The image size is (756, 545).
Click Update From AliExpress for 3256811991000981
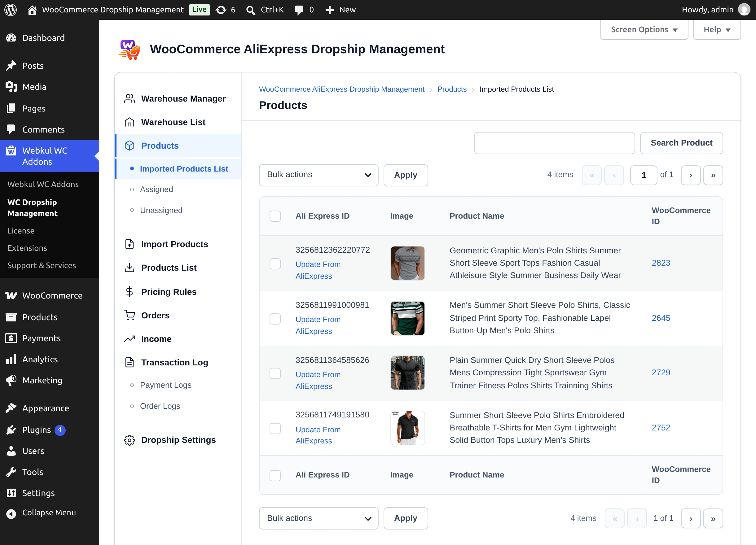pyautogui.click(x=318, y=325)
